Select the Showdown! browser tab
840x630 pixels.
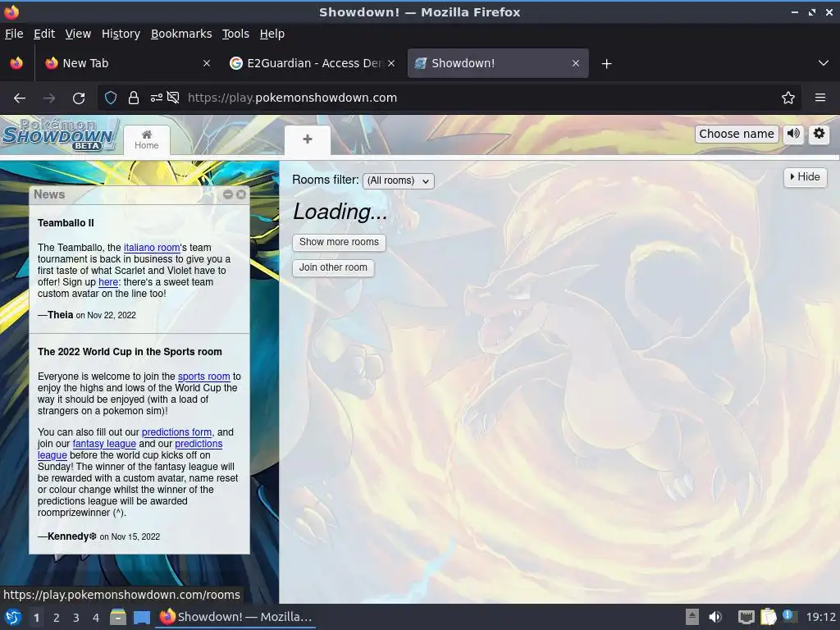498,63
